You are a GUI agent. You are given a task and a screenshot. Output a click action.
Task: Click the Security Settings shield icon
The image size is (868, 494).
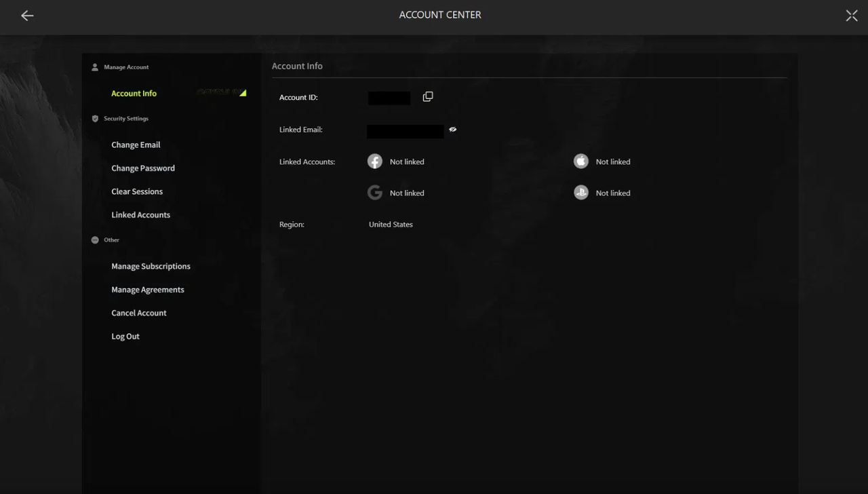[x=95, y=118]
